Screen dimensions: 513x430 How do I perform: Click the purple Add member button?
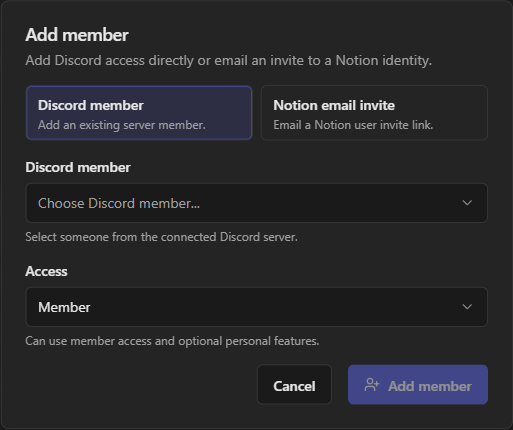tap(418, 384)
